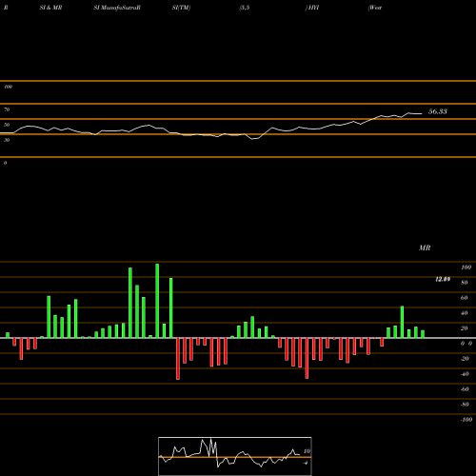Click the 50 level label on RSI axis
The width and height of the screenshot is (476, 476).
point(7,125)
